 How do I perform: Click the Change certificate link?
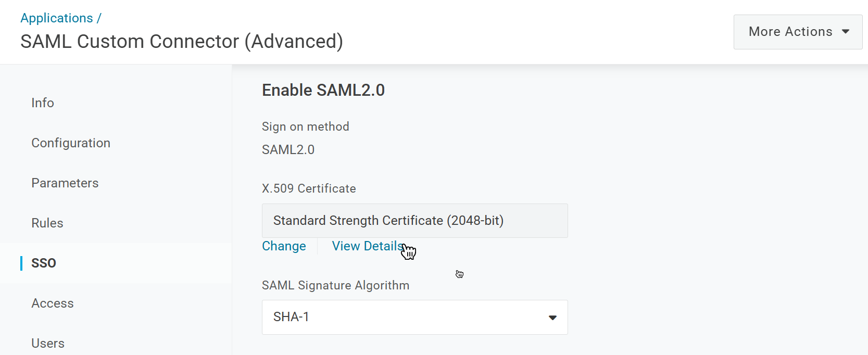284,246
